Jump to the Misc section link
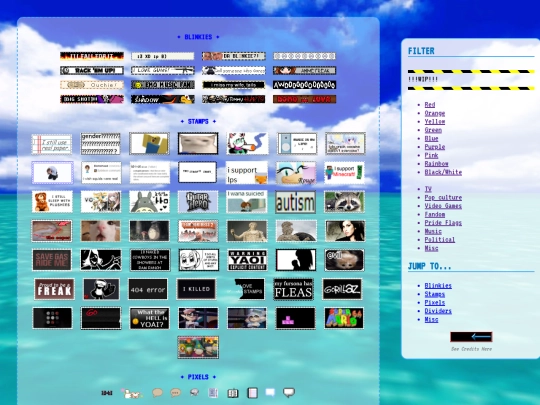The width and height of the screenshot is (540, 405). 431,320
